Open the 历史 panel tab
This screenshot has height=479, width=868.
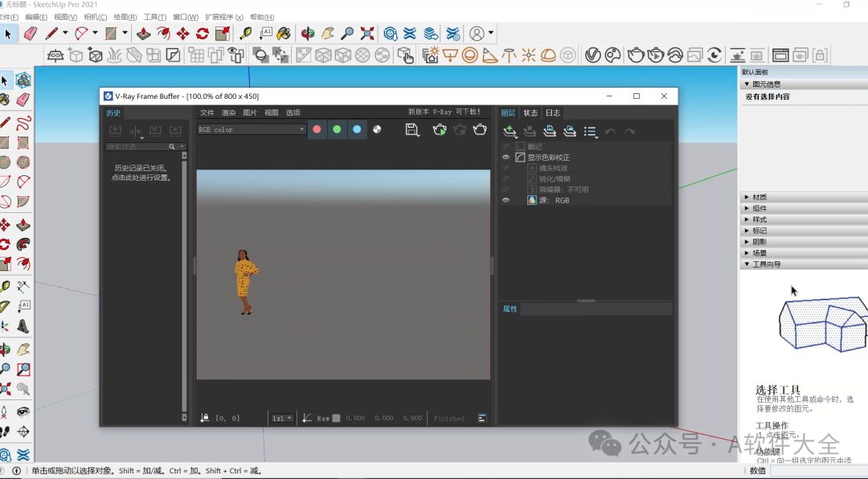113,113
